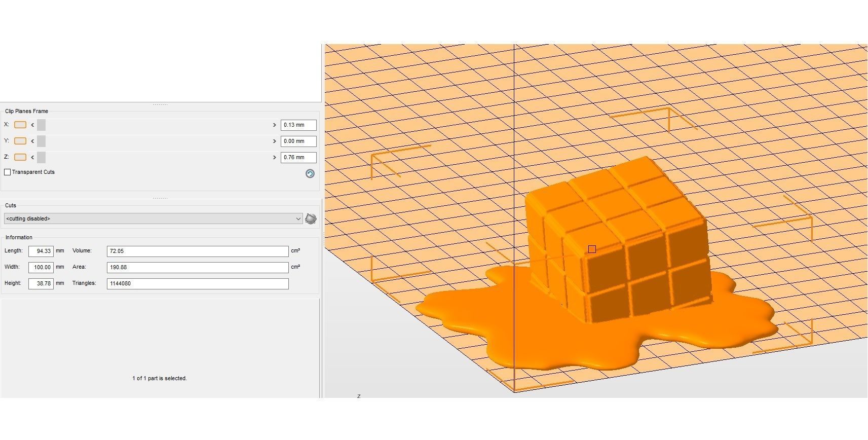Click the Y value field 0.00 mm
868x440 pixels.
[298, 141]
